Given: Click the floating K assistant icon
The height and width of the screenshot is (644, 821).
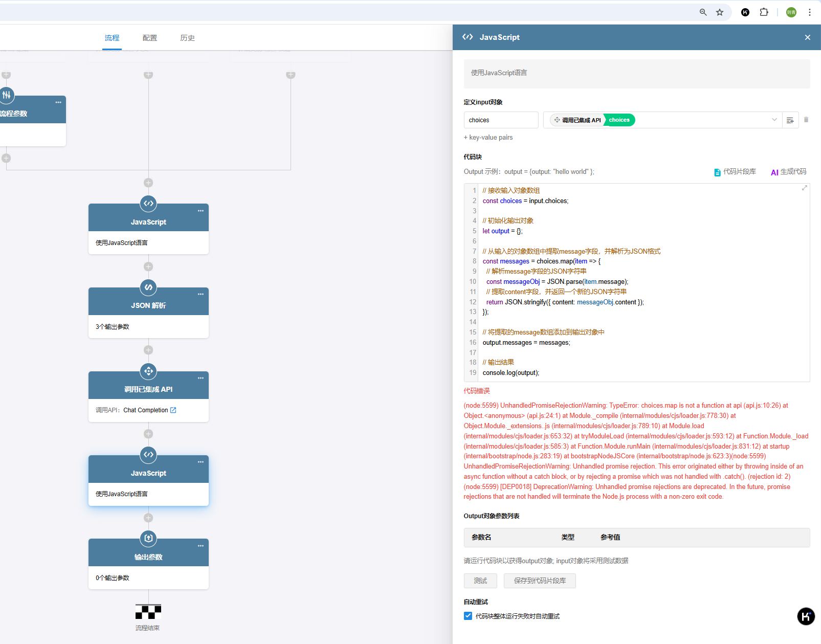Looking at the screenshot, I should (x=806, y=616).
